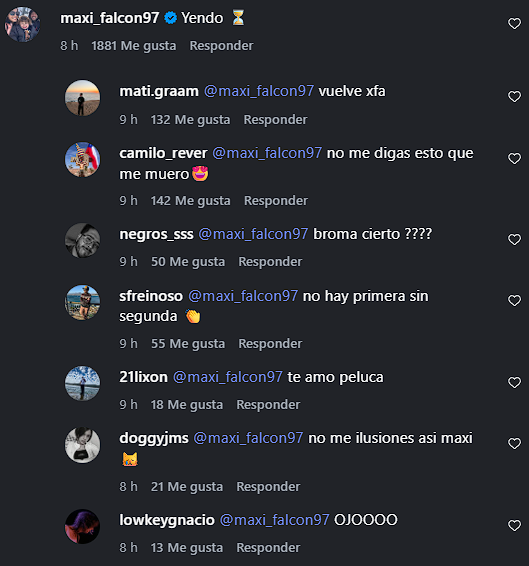Click Responder under 21lixon's reply
The image size is (529, 566).
click(268, 405)
